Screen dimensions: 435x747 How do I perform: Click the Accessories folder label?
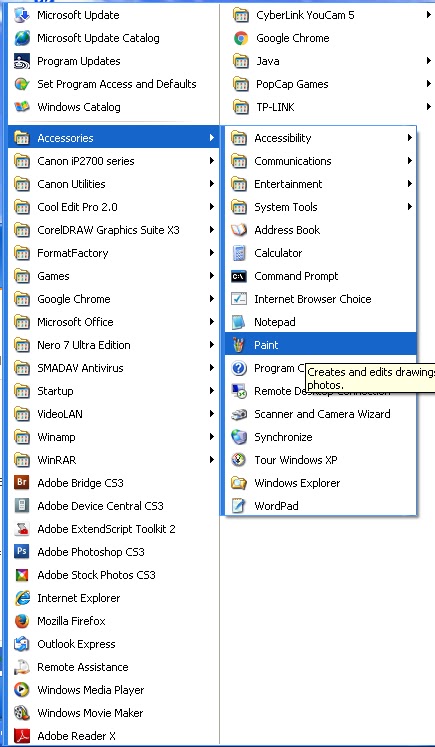(65, 138)
